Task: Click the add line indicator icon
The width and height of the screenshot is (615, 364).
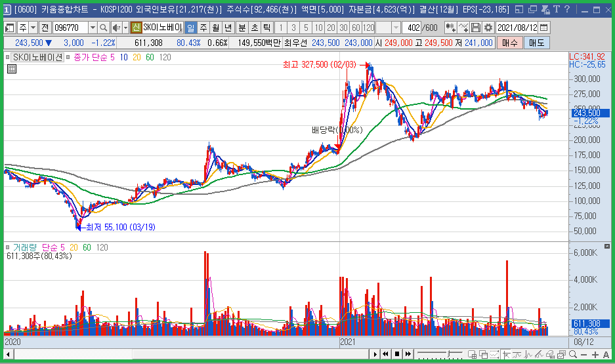Action: point(463,28)
